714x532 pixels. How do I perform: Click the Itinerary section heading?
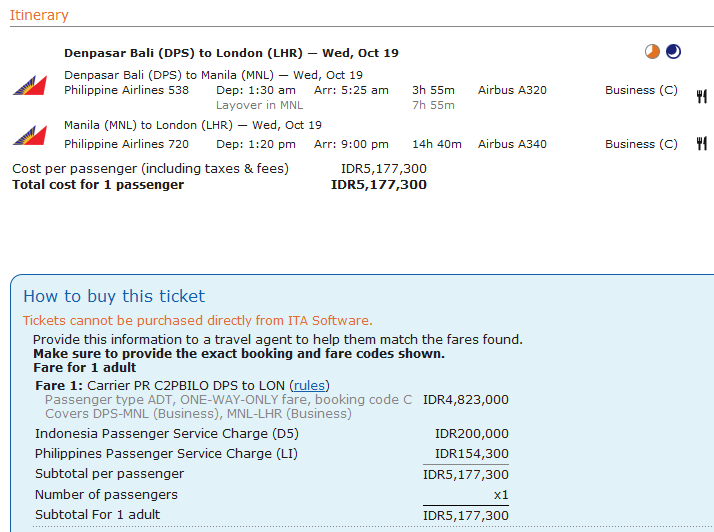(39, 15)
